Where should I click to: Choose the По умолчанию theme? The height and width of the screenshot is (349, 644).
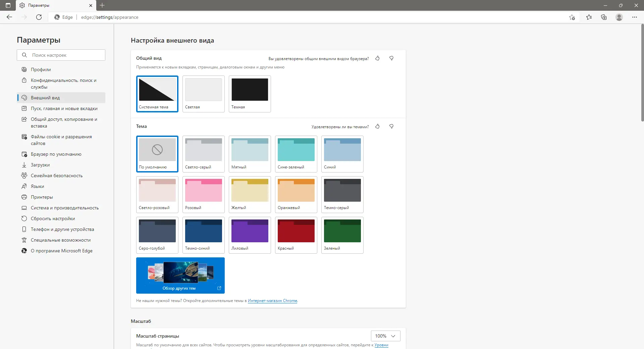pyautogui.click(x=157, y=154)
